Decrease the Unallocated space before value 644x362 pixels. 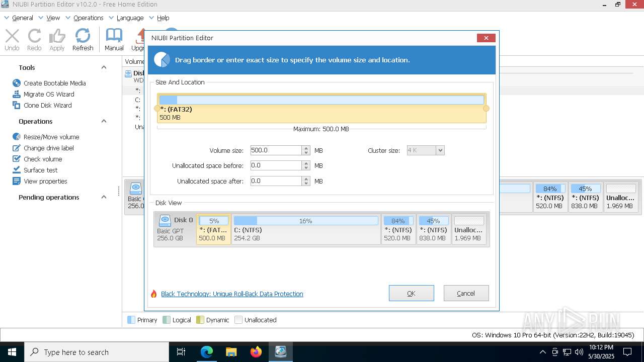(306, 168)
